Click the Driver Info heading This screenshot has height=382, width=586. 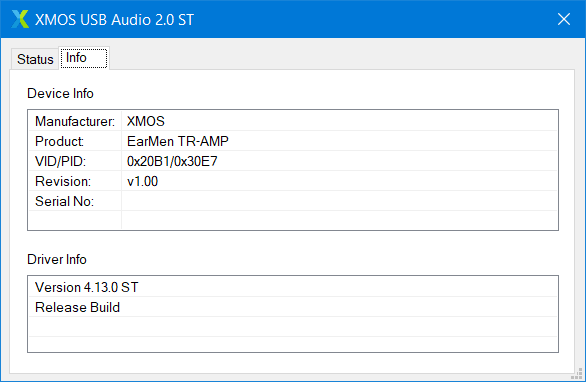[x=57, y=259]
